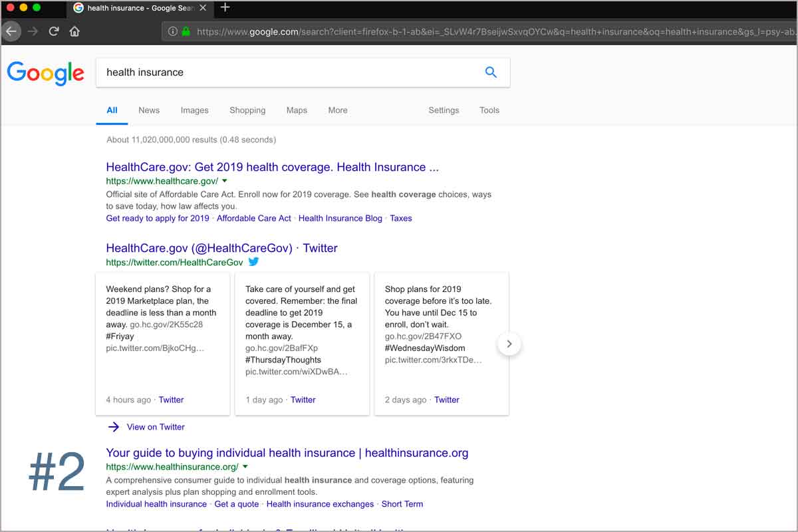Open a new tab with the plus icon
Image resolution: width=798 pixels, height=532 pixels.
tap(225, 7)
